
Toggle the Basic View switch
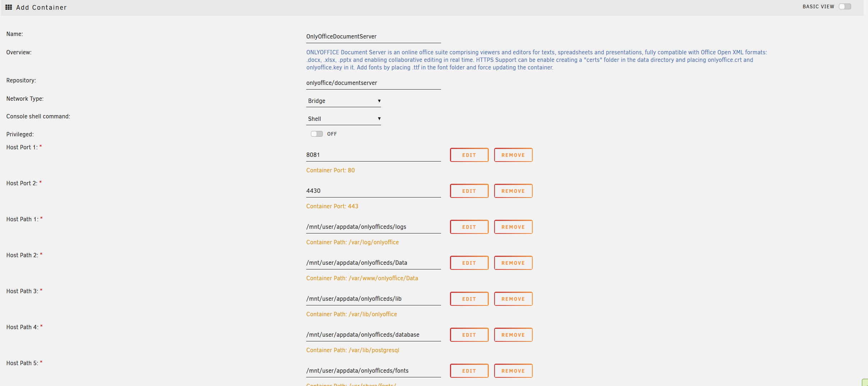(845, 6)
